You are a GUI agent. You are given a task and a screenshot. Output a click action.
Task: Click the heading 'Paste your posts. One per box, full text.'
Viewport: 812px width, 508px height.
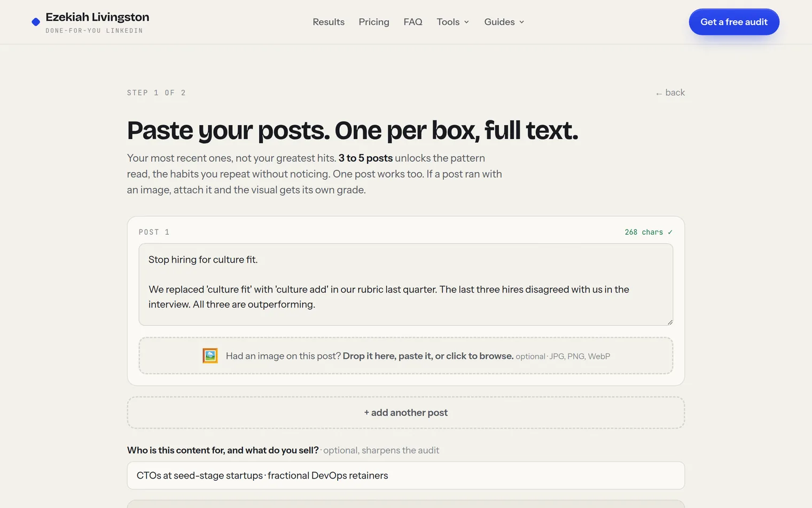(x=353, y=130)
